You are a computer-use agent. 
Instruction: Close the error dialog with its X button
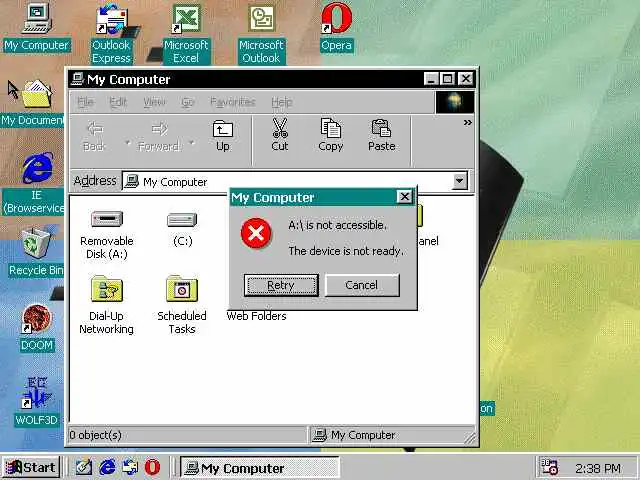[404, 197]
